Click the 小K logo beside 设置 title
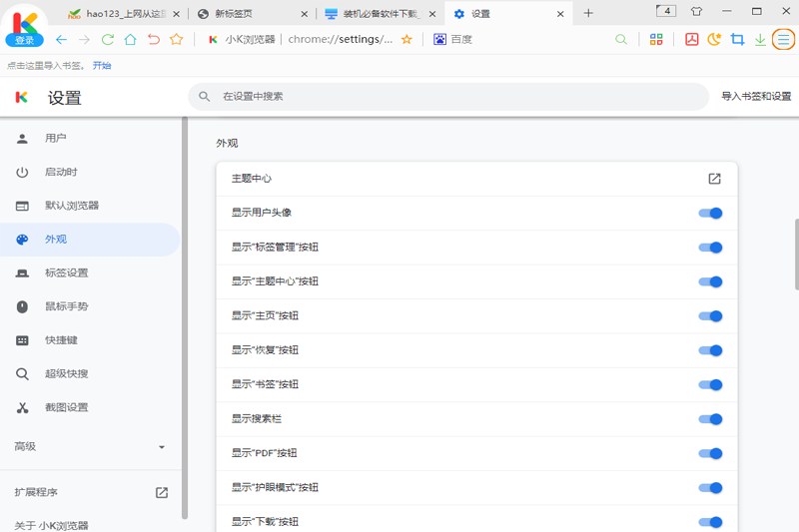The width and height of the screenshot is (799, 532). 21,97
